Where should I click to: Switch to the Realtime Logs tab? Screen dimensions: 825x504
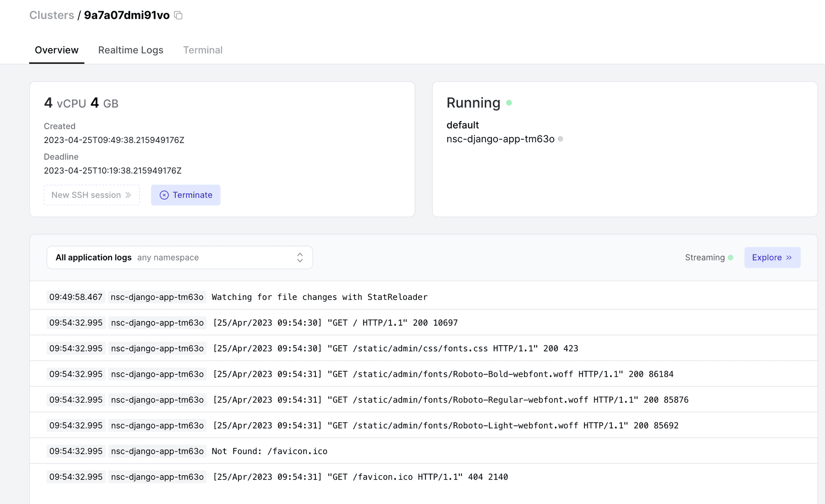(130, 49)
